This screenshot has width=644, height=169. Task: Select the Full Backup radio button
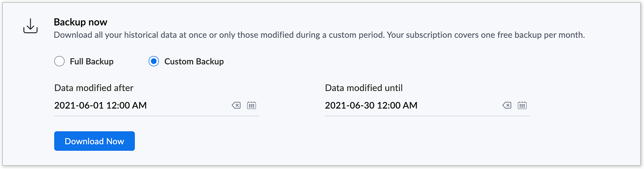[x=60, y=61]
